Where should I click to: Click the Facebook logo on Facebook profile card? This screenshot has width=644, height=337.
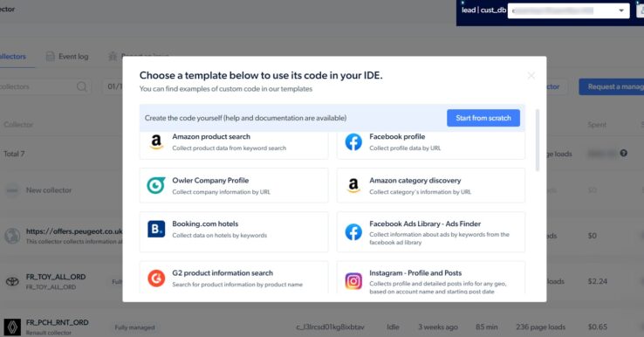click(353, 142)
